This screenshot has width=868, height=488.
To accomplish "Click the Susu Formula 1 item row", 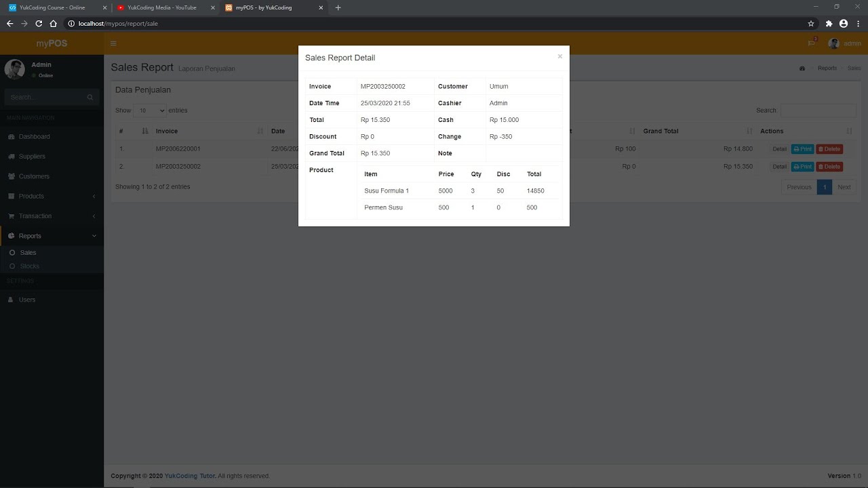I will click(x=460, y=191).
